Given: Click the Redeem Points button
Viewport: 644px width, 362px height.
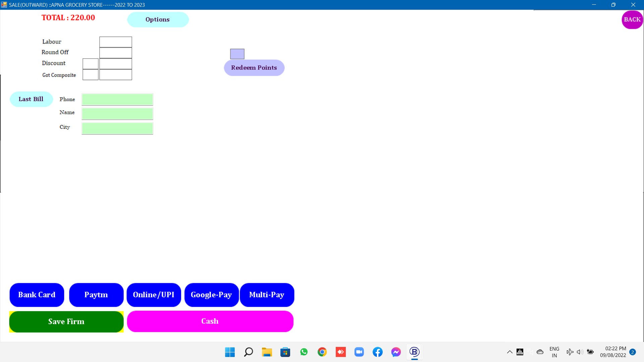Looking at the screenshot, I should click(x=254, y=68).
